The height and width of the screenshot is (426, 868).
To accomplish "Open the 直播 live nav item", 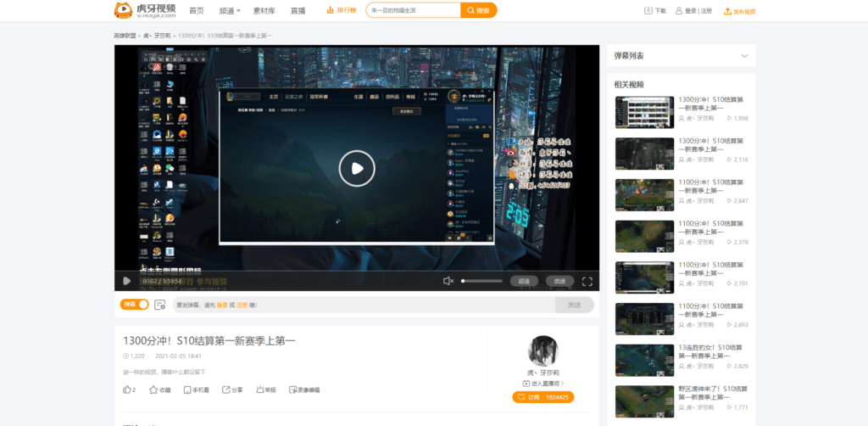I will (x=298, y=10).
